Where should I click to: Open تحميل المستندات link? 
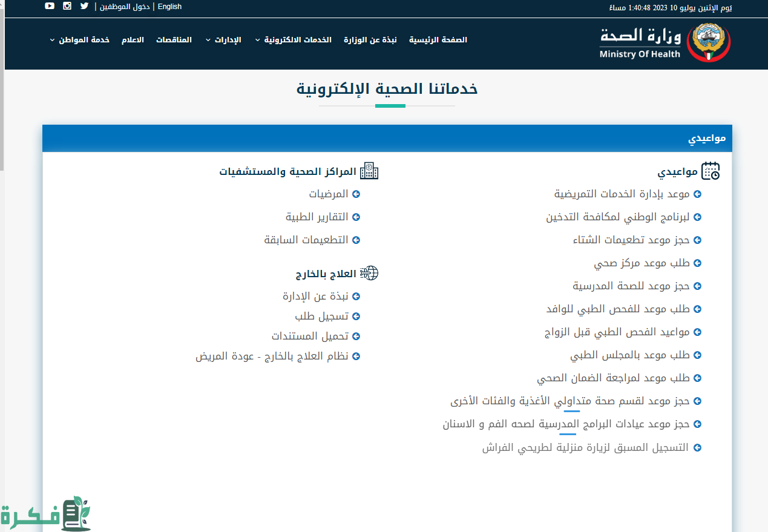pos(310,337)
